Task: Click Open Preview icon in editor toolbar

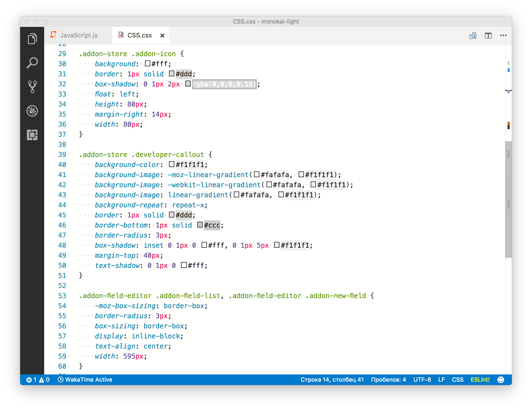Action: click(x=473, y=36)
